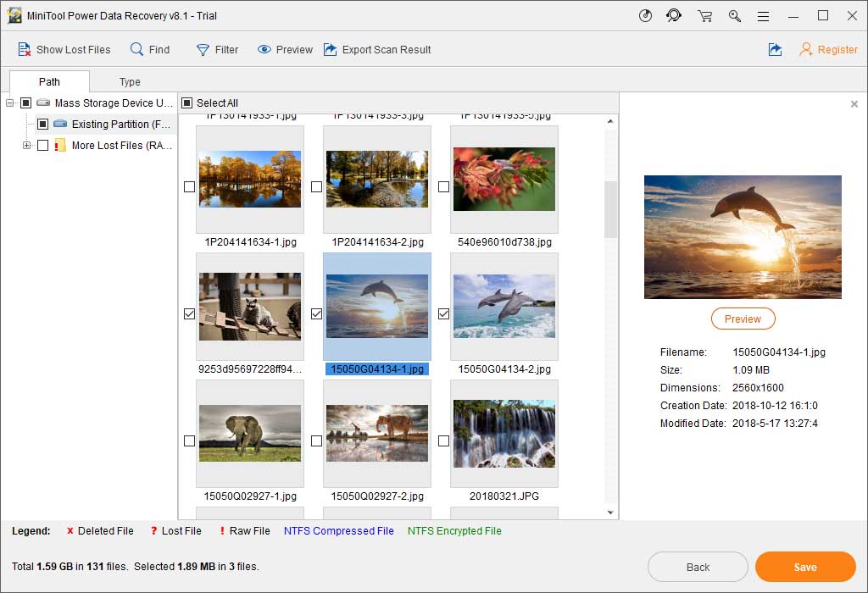Image resolution: width=868 pixels, height=593 pixels.
Task: Toggle the Mass Storage Device checkbox
Action: [25, 103]
